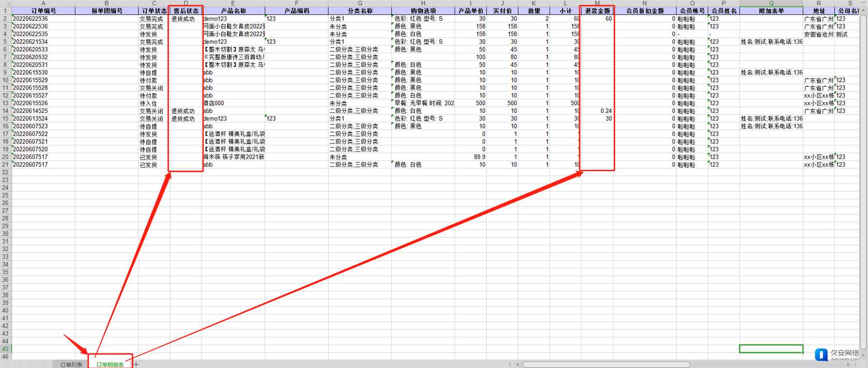Click the vertical scrollbar down arrow

(x=863, y=356)
